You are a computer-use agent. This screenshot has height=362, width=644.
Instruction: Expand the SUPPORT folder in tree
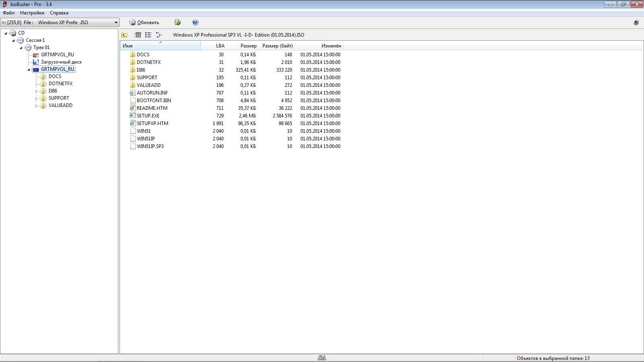tap(36, 99)
